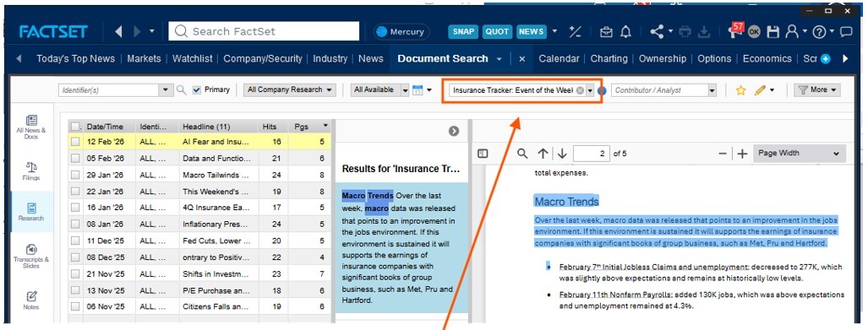Expand the Document Search tab dropdown
This screenshot has height=330, width=868.
[500, 58]
